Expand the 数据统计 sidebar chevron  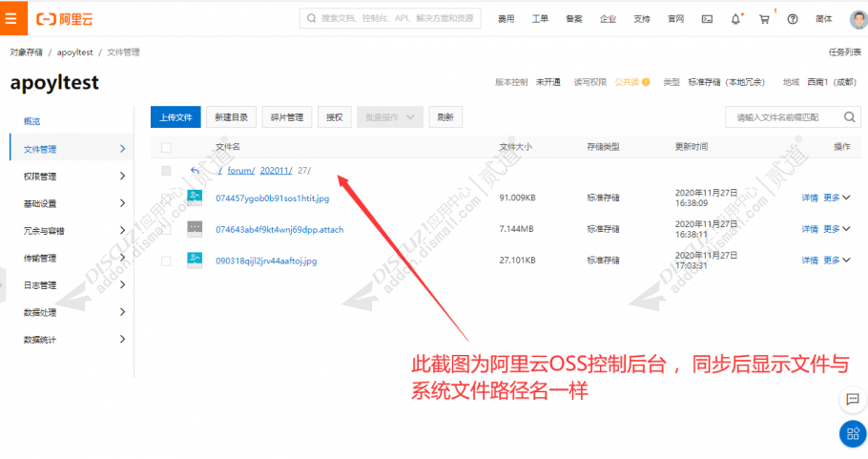pos(122,339)
